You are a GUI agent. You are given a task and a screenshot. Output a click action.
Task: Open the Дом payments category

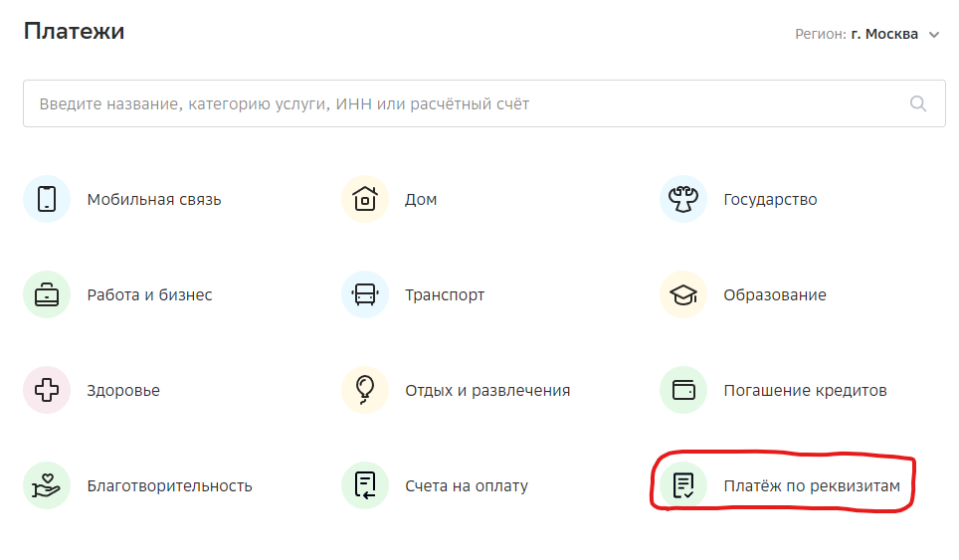pyautogui.click(x=421, y=200)
